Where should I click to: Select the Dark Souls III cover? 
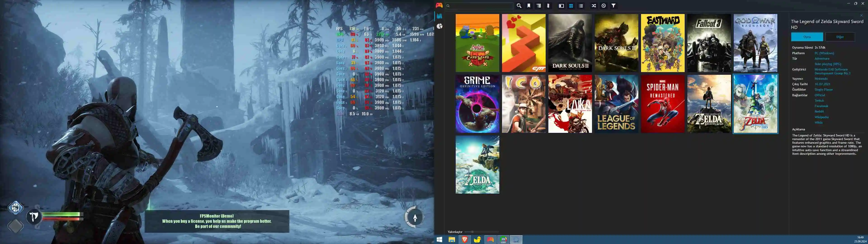pyautogui.click(x=616, y=43)
